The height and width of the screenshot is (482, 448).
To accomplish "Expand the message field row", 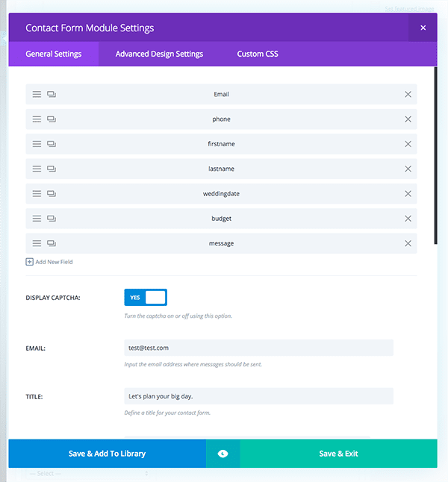I will point(222,243).
